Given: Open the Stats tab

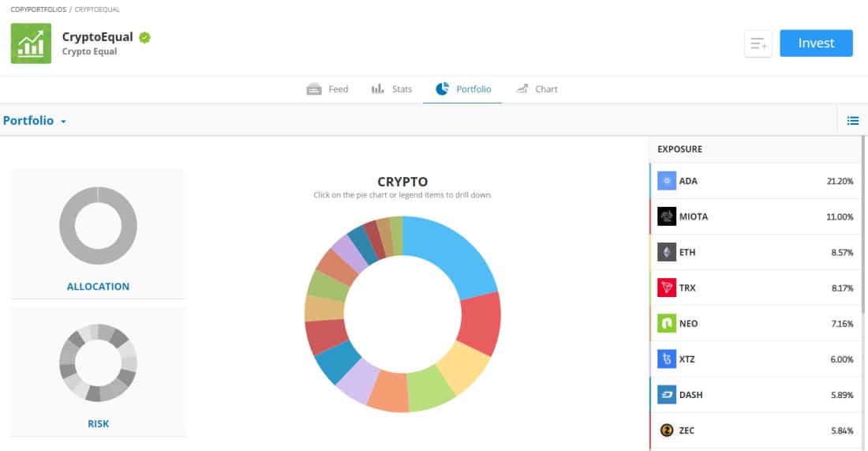Looking at the screenshot, I should coord(391,89).
